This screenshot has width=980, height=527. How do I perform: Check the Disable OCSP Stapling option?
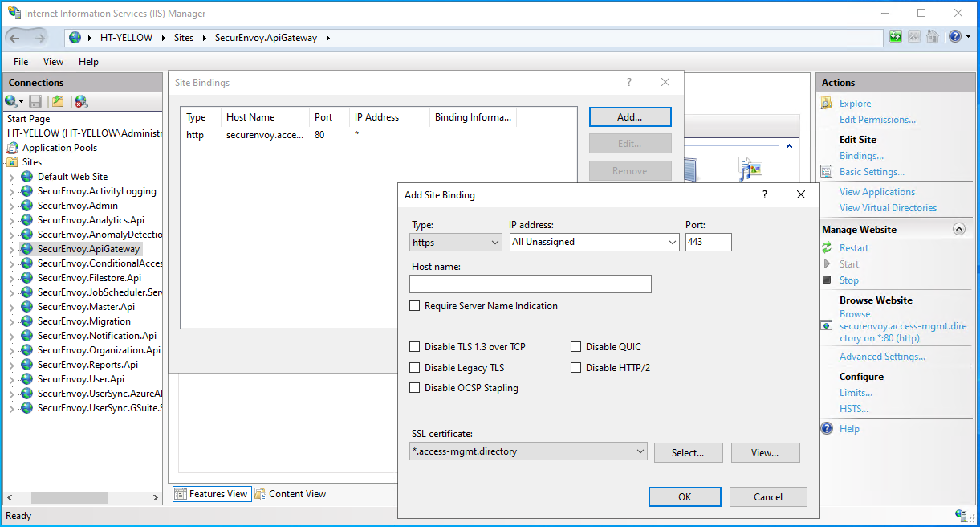(x=414, y=387)
